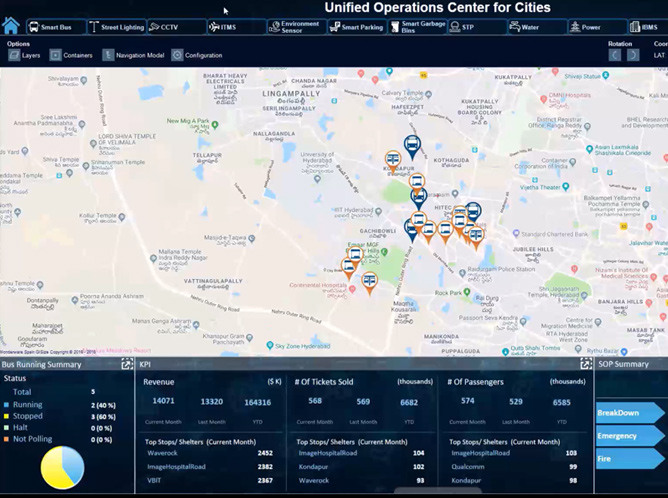Toggle the Containers option

coord(71,55)
